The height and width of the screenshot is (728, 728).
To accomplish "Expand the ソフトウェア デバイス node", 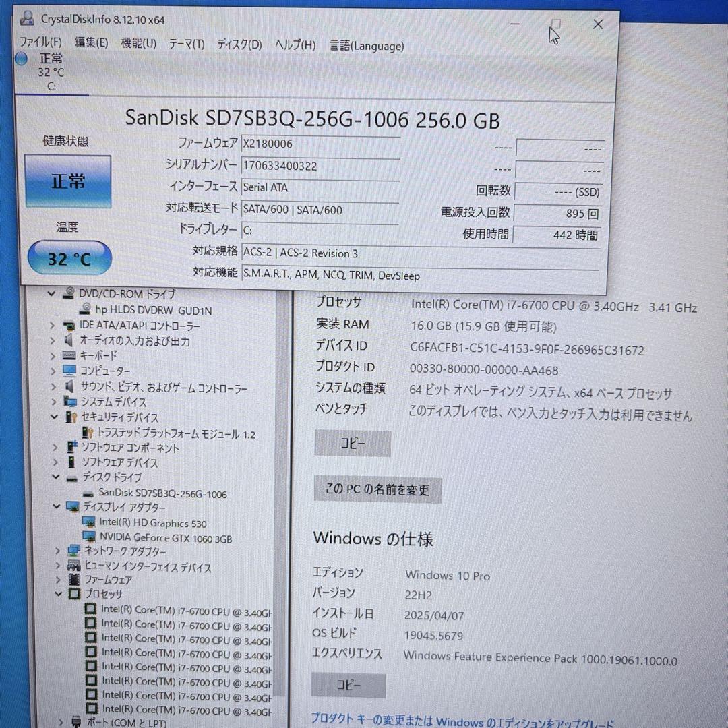I will click(56, 462).
